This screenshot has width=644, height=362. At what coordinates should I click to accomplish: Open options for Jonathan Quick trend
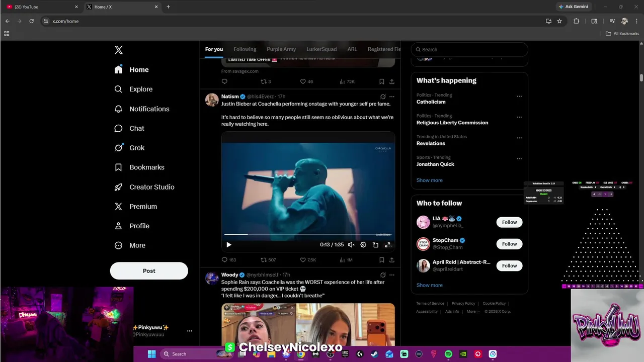point(519,159)
